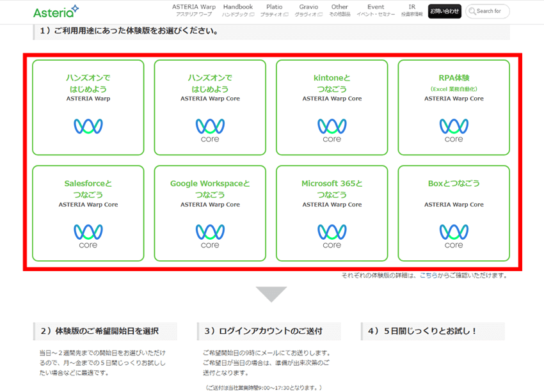
Task: Click the external link icon beside プラティオ
Action: 286,15
